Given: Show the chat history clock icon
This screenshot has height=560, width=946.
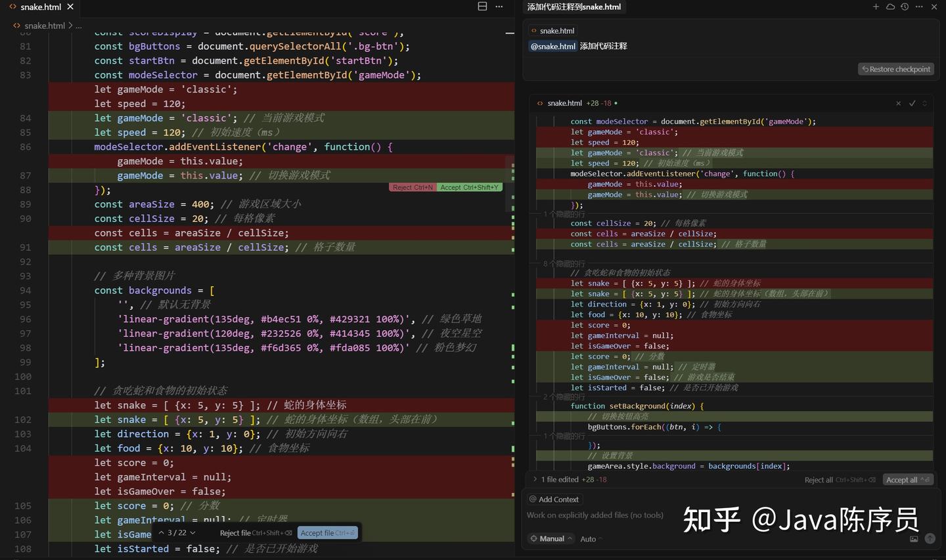Looking at the screenshot, I should [x=905, y=7].
